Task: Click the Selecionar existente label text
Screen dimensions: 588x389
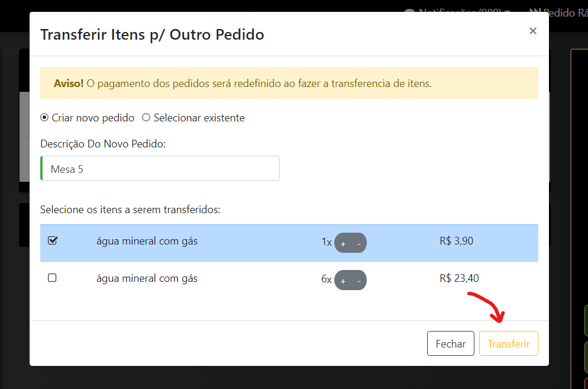Action: click(x=199, y=118)
